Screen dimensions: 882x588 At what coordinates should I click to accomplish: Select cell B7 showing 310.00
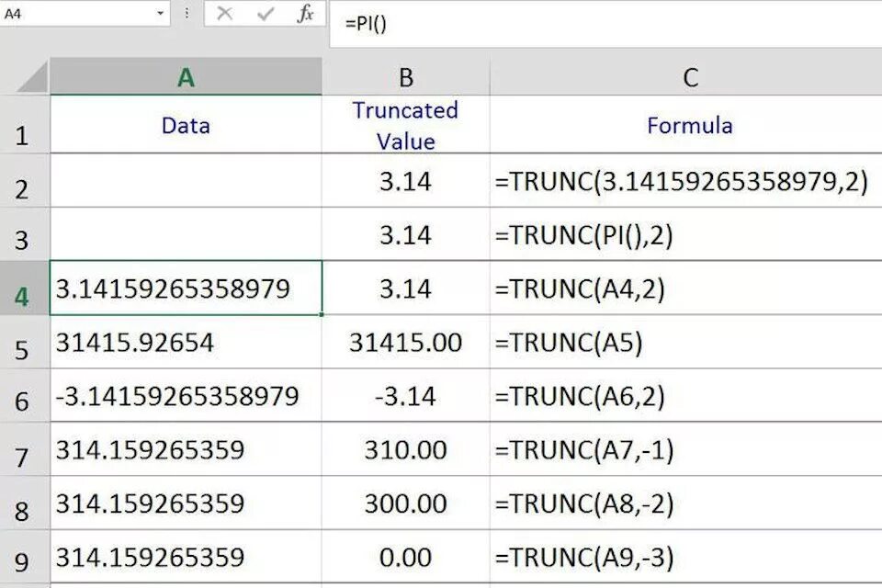point(405,449)
